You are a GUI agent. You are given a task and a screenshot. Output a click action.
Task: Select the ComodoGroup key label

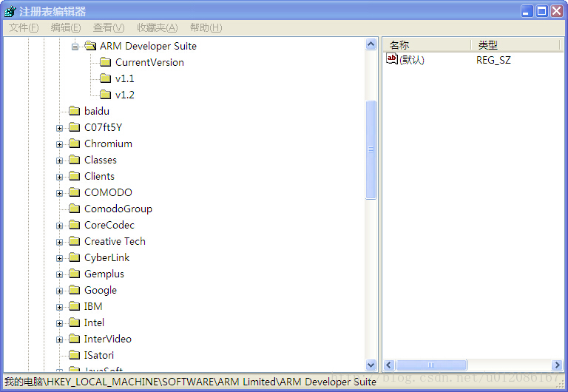click(118, 209)
